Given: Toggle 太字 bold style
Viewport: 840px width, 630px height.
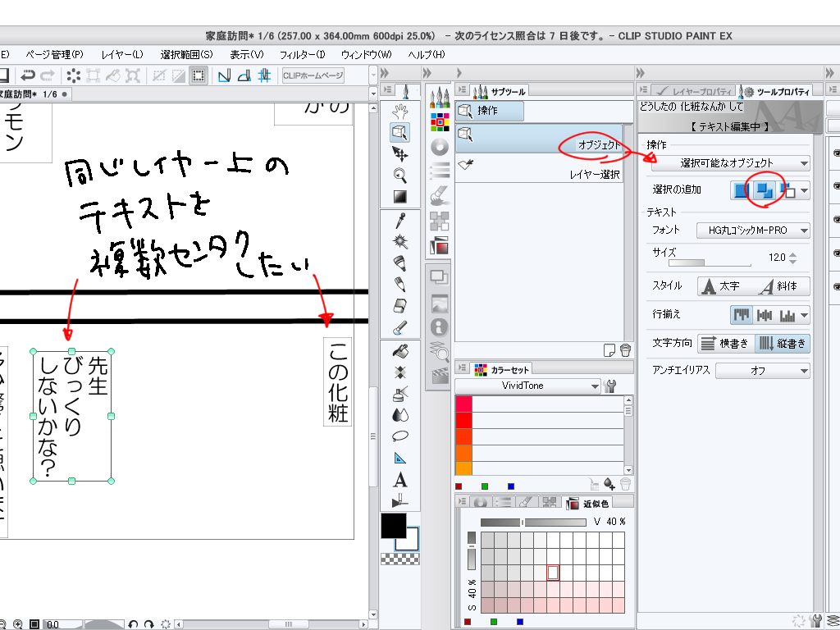Looking at the screenshot, I should (719, 286).
